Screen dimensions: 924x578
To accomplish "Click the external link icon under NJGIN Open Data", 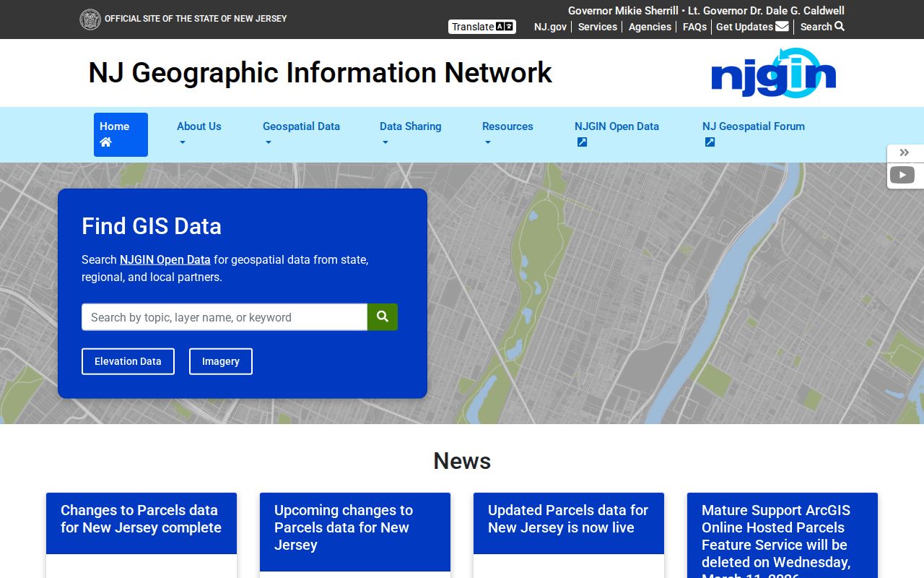I will tap(582, 142).
